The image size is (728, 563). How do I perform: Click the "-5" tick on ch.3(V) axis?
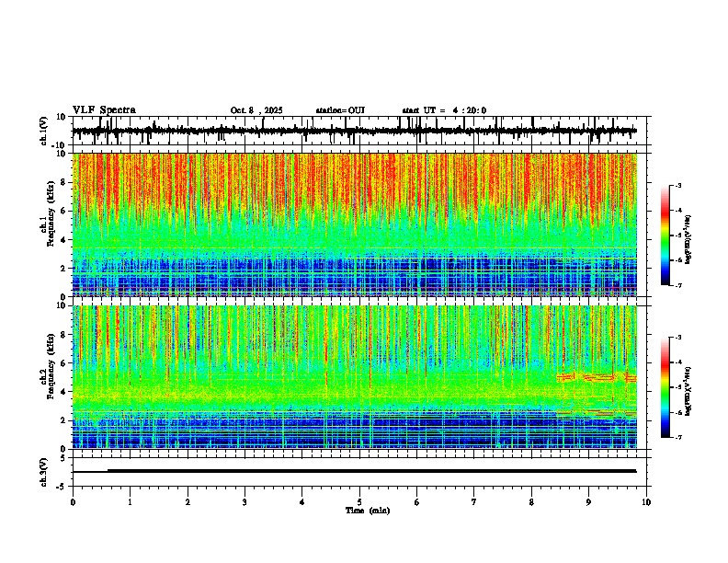tap(63, 487)
